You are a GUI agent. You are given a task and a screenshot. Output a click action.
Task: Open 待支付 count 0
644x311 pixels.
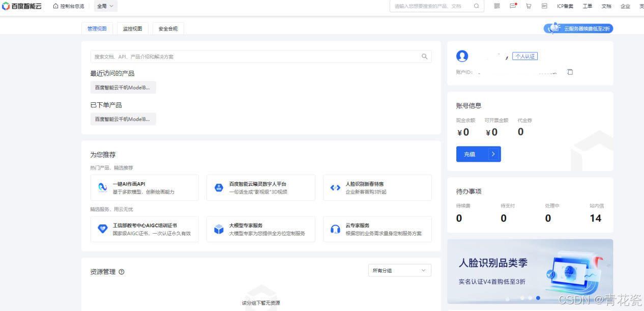coord(504,218)
